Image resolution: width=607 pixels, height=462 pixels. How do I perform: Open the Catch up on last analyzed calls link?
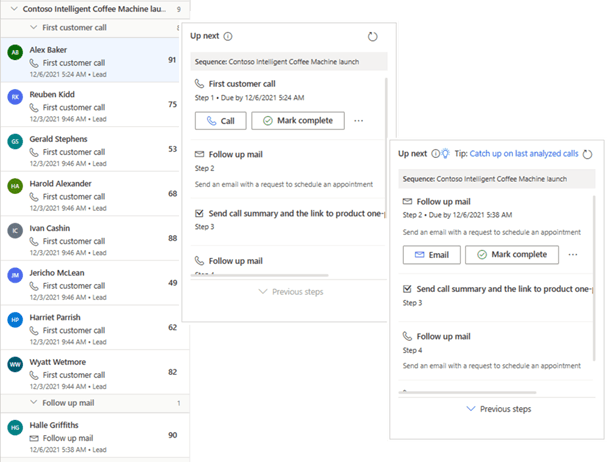[x=524, y=154]
